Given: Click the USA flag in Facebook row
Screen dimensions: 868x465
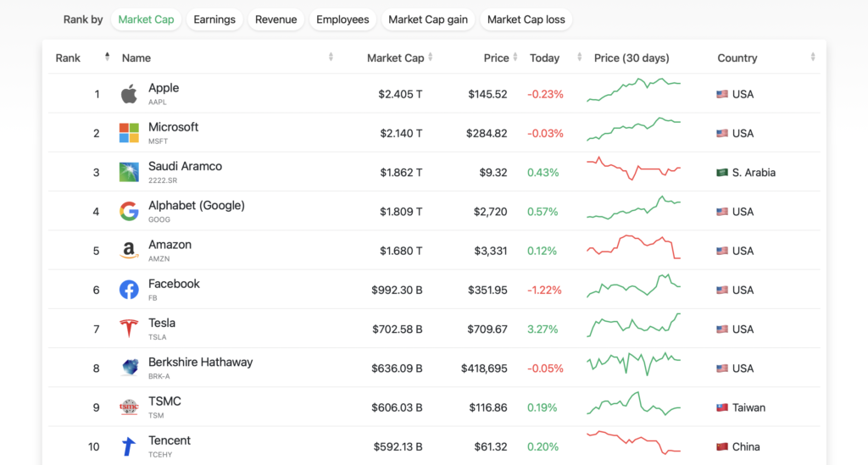Looking at the screenshot, I should coord(722,290).
